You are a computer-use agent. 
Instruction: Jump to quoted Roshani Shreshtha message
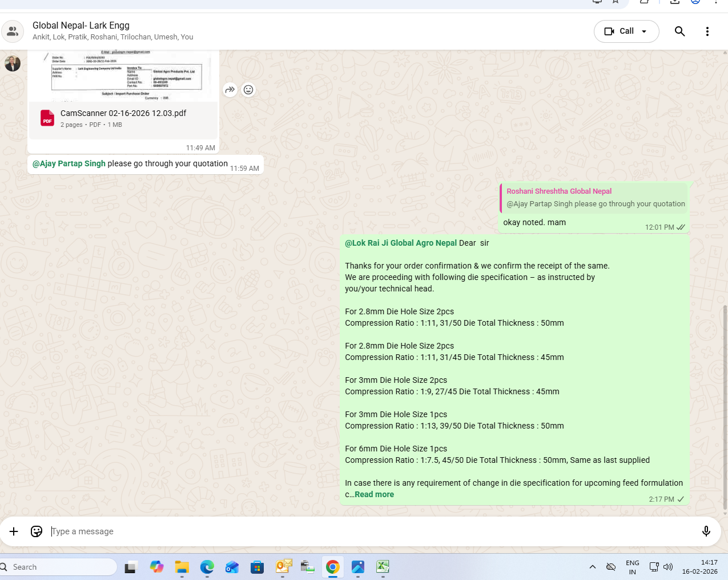point(594,198)
